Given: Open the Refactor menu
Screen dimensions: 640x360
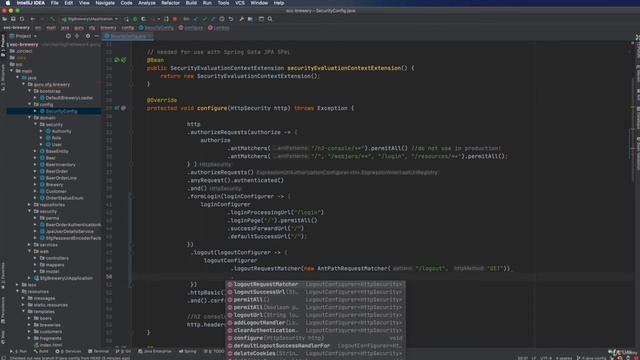Looking at the screenshot, I should point(170,3).
